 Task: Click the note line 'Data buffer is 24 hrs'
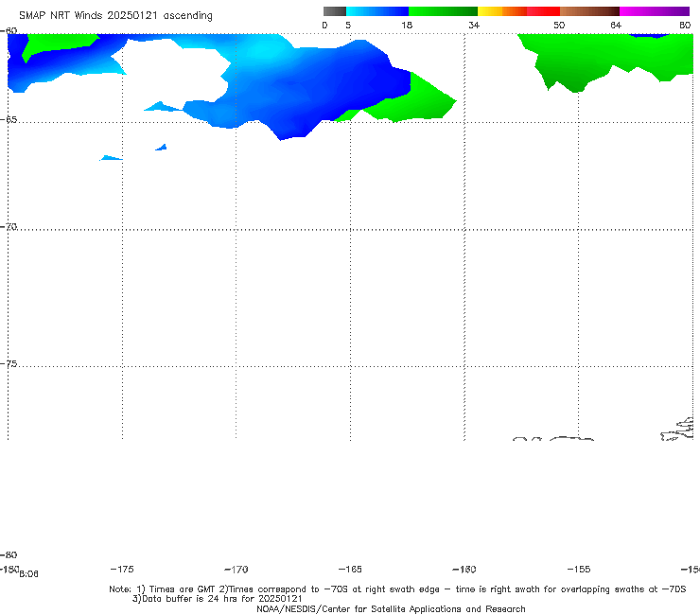(x=217, y=599)
